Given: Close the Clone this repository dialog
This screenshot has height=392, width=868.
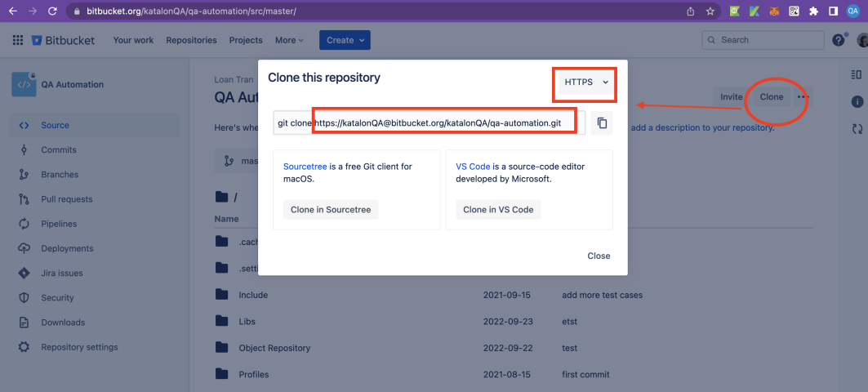Looking at the screenshot, I should [x=599, y=256].
